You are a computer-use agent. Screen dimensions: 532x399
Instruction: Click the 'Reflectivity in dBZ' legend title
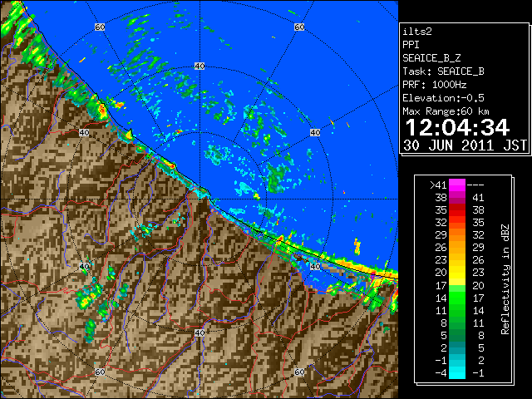pyautogui.click(x=505, y=279)
